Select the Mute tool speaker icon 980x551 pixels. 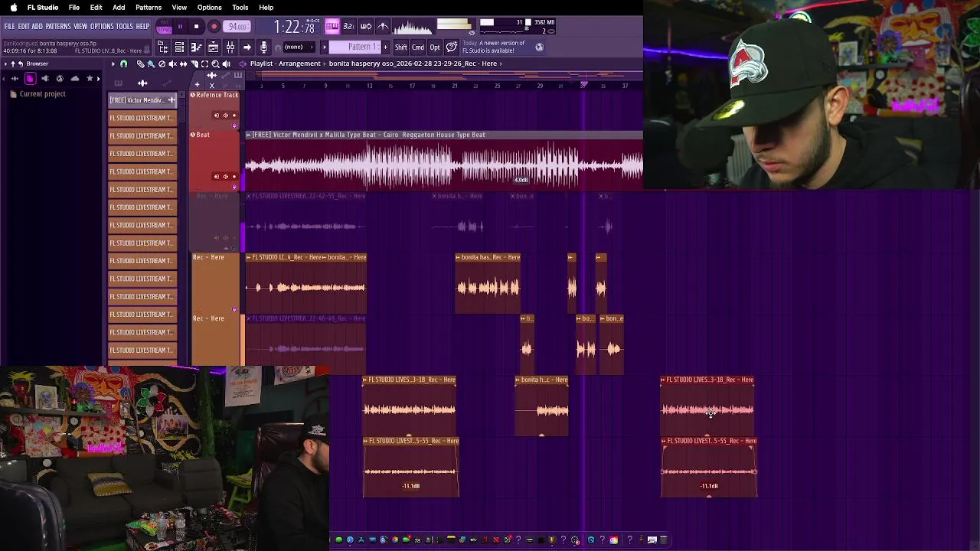point(173,64)
